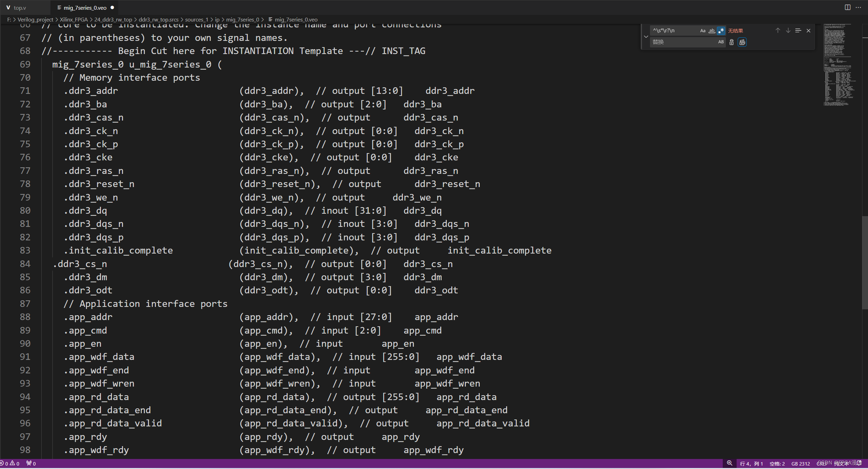Toggle whole word matching option
Viewport: 868px width, 469px height.
[712, 31]
